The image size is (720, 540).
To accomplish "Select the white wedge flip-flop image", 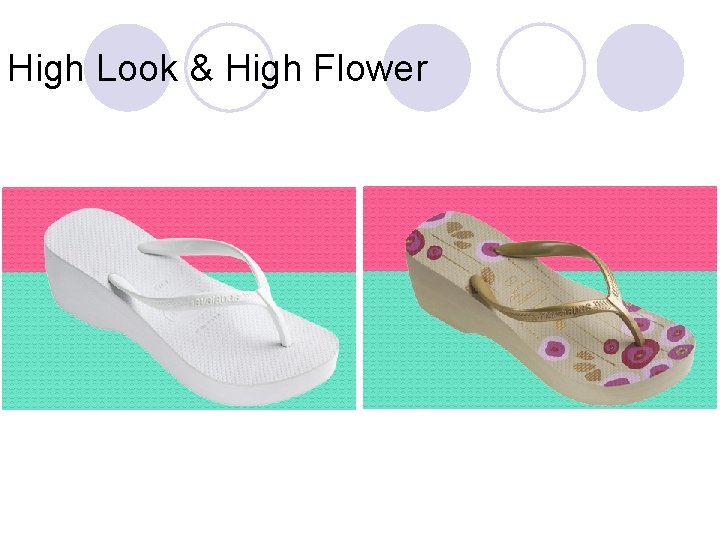I will [179, 298].
